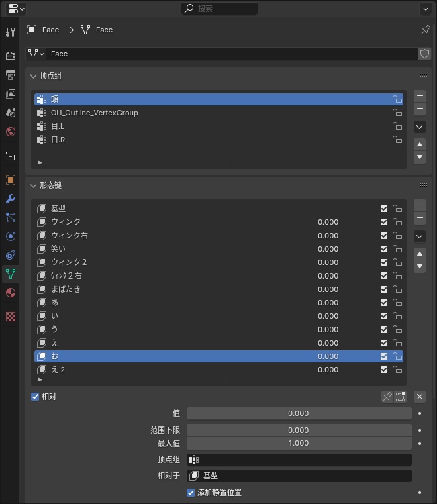Select the 目.R vertex group
This screenshot has width=437, height=504.
click(x=219, y=140)
